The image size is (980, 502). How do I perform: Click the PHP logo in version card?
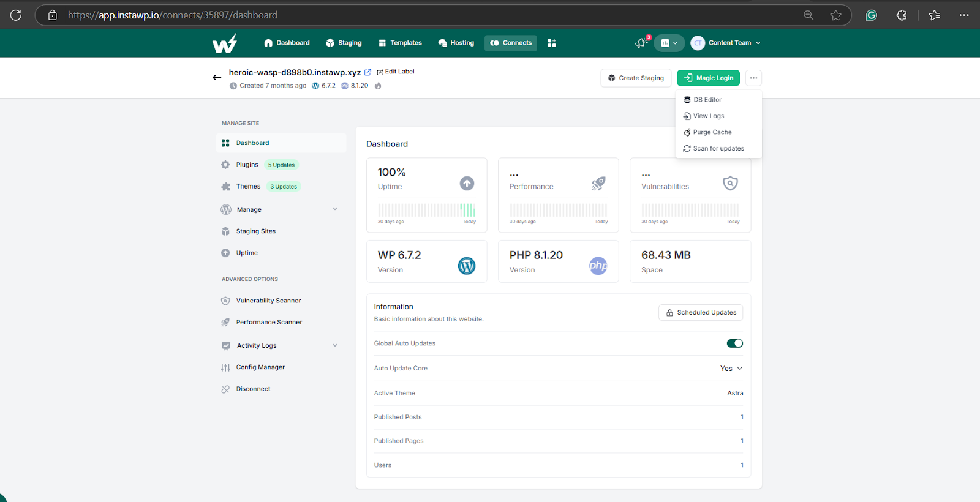[x=598, y=266]
